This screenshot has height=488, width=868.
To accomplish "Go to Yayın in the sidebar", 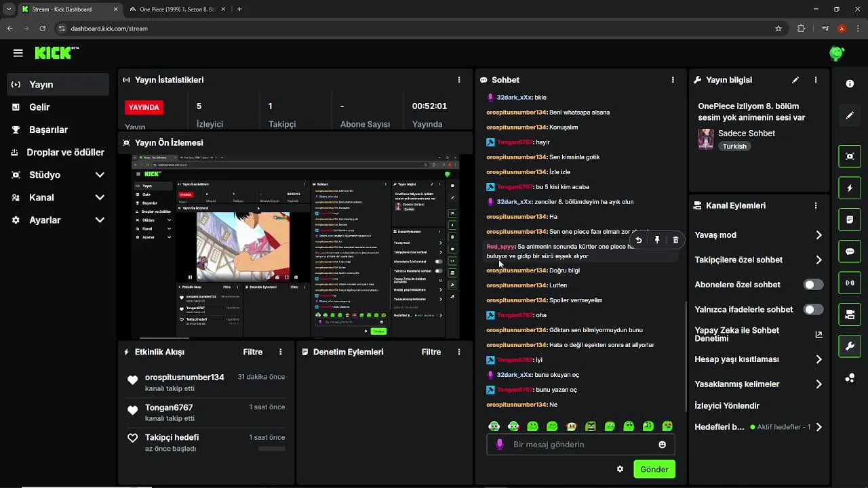I will (x=58, y=85).
